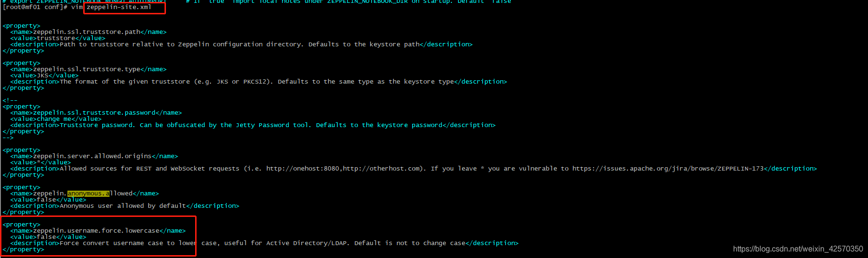
Task: Click the issues.apache.org ZEPPELIN-173 URL
Action: (668, 169)
